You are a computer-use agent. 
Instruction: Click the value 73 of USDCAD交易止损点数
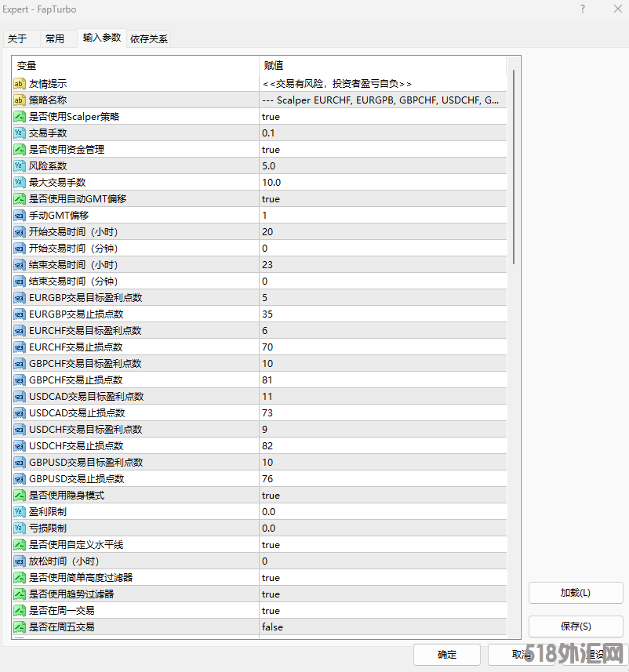click(383, 413)
